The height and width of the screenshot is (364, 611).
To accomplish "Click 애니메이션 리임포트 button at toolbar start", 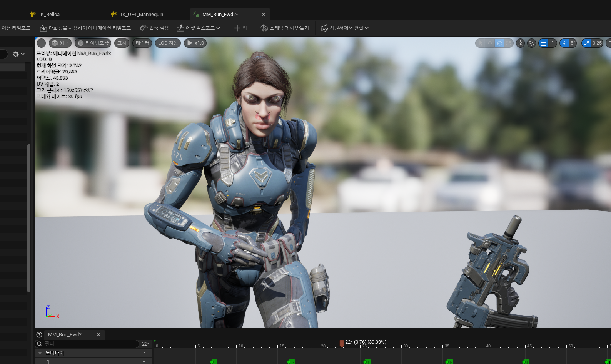I will [15, 28].
